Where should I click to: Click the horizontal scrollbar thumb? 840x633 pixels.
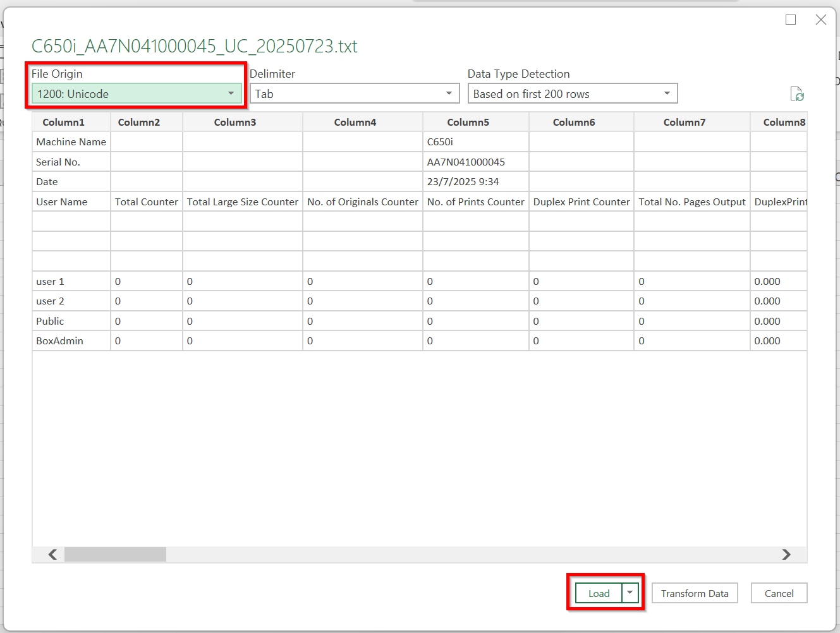[x=115, y=554]
